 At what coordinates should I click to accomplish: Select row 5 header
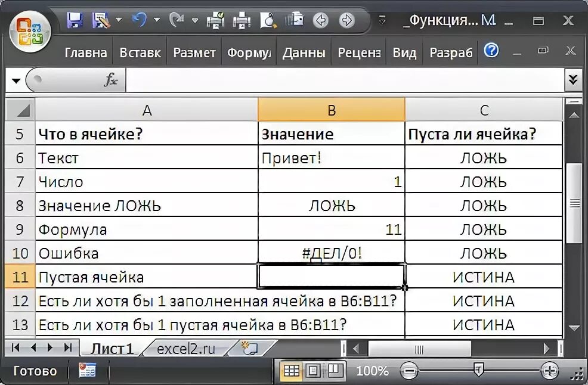(20, 134)
